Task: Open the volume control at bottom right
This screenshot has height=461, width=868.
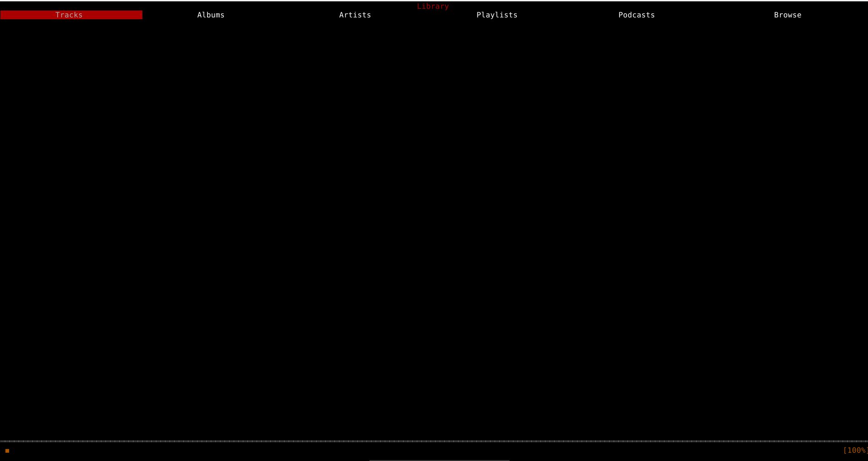Action: tap(856, 450)
